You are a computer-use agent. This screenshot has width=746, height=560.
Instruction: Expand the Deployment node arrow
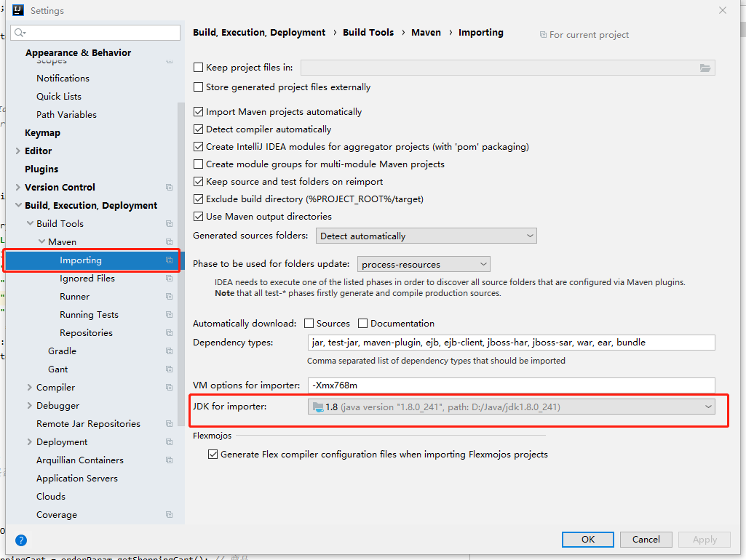click(x=30, y=442)
